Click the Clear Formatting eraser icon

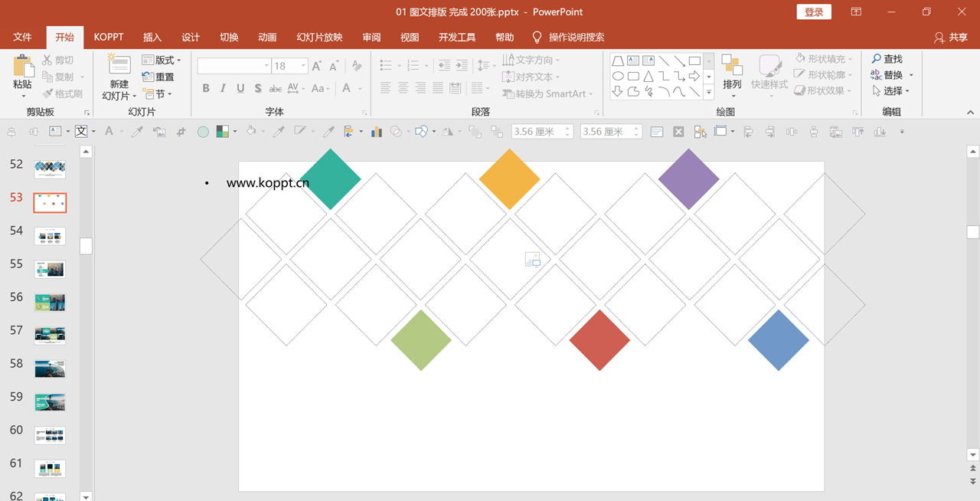(x=357, y=66)
